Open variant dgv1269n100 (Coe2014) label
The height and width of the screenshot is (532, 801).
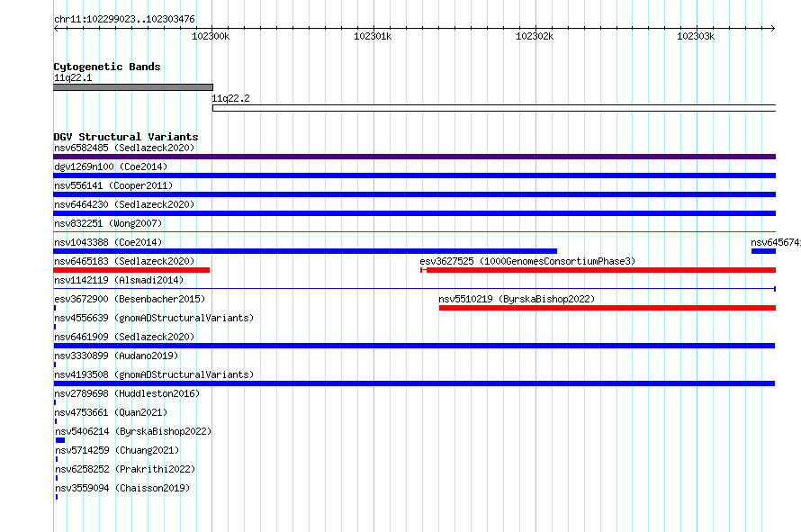coord(111,167)
